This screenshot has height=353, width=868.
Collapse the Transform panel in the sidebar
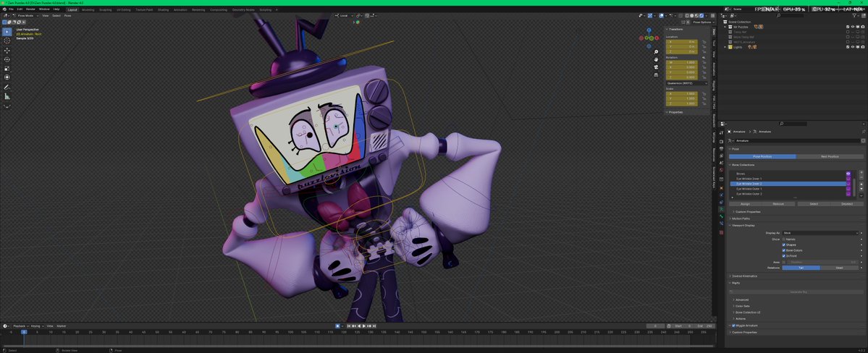675,29
